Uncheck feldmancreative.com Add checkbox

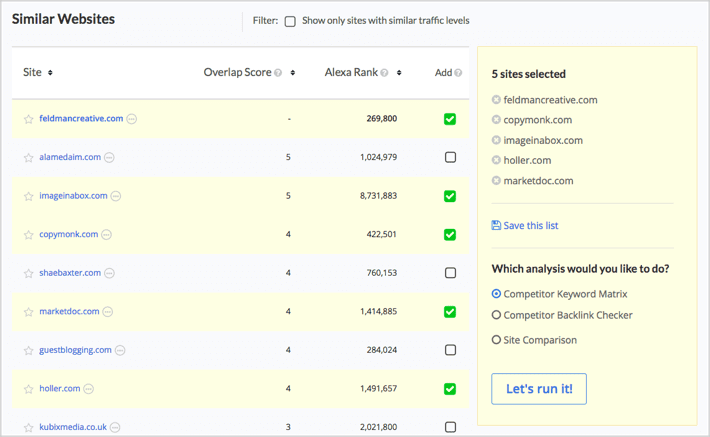[x=450, y=119]
